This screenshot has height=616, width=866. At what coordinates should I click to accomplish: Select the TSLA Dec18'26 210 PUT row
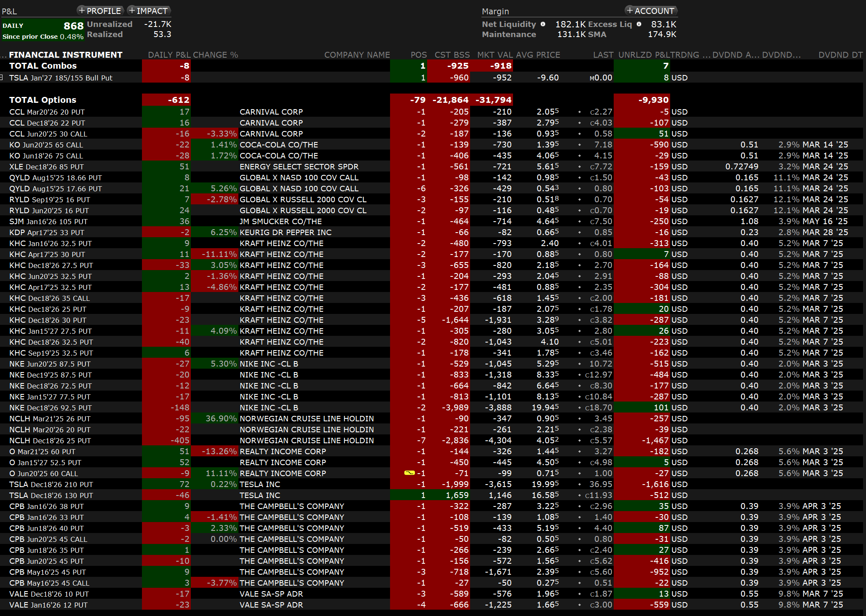(x=431, y=484)
